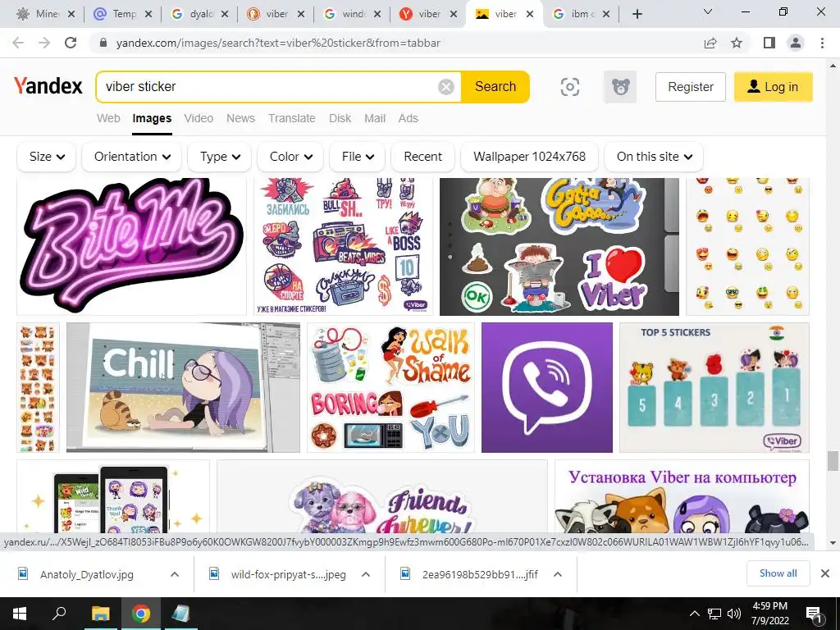Viewport: 840px width, 630px height.
Task: Switch to Web search
Action: pyautogui.click(x=108, y=118)
